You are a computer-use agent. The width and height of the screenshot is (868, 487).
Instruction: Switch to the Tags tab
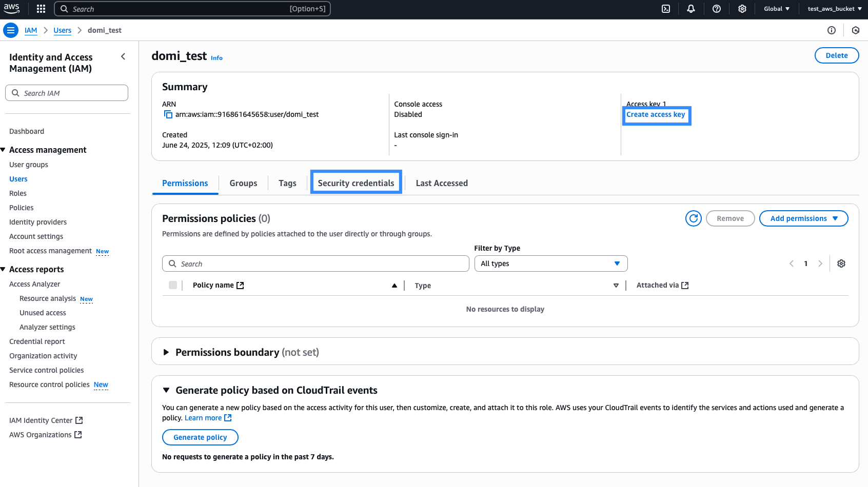tap(288, 183)
